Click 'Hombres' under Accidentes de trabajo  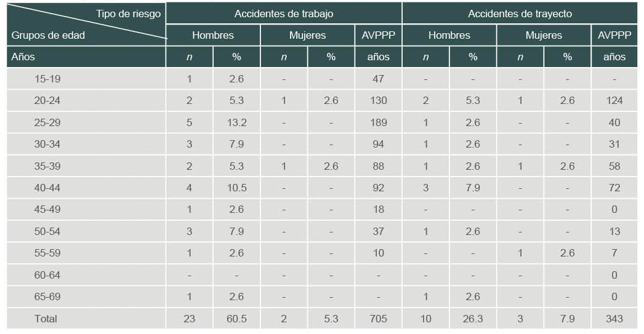coord(212,35)
